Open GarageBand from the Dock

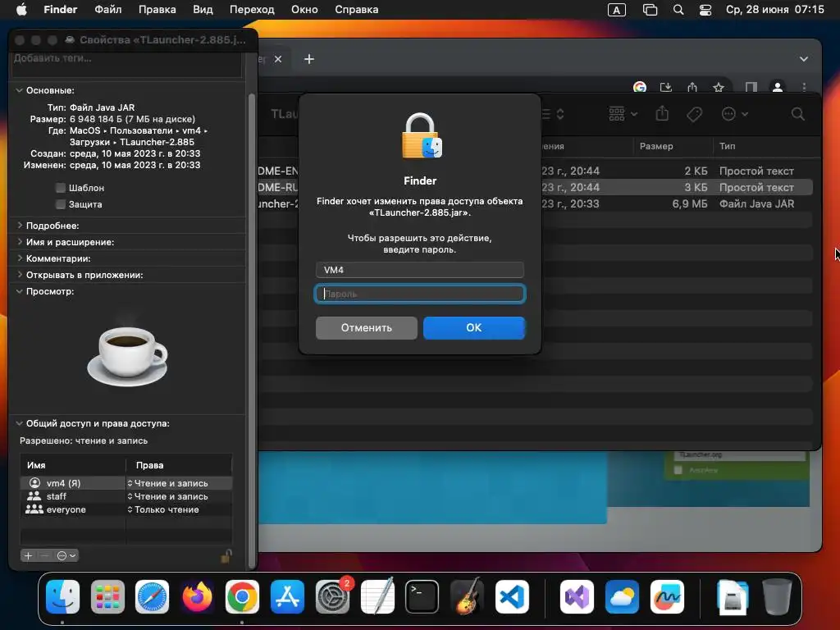[467, 596]
